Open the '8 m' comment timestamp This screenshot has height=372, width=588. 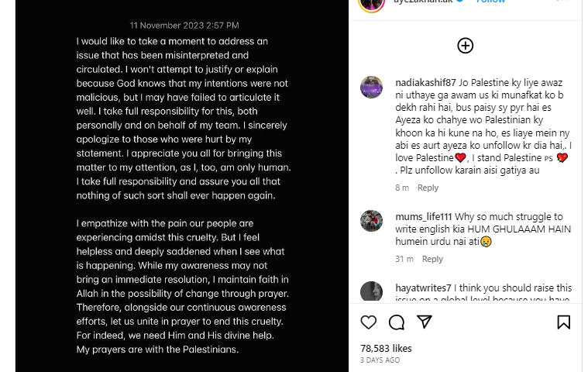click(x=402, y=188)
